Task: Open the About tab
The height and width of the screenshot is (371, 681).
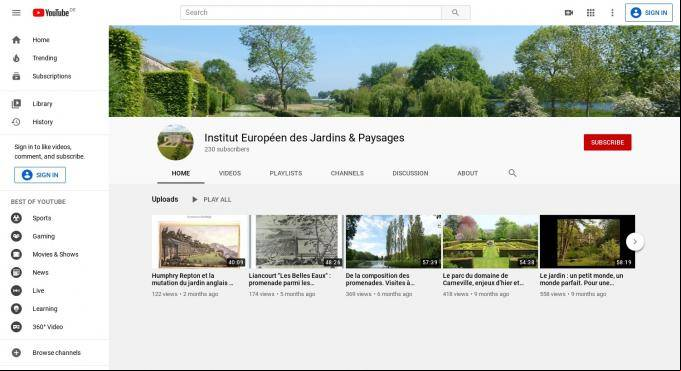Action: (467, 173)
